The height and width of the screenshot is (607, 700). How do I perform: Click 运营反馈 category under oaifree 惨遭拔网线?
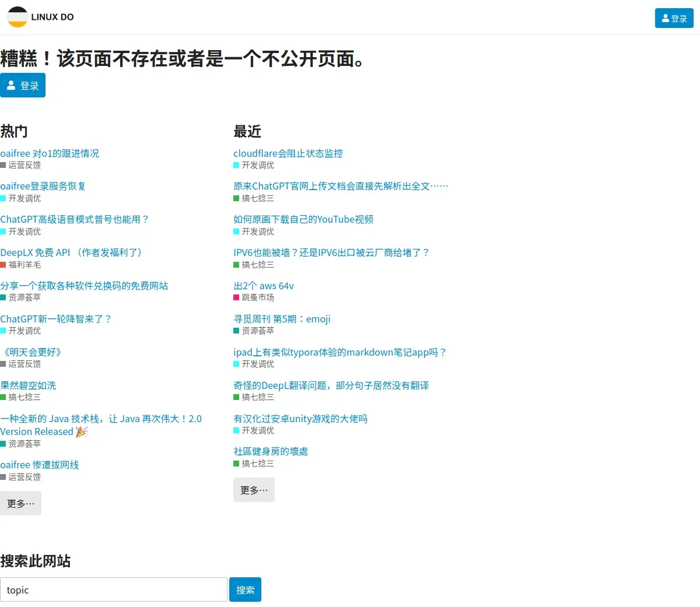(x=20, y=477)
